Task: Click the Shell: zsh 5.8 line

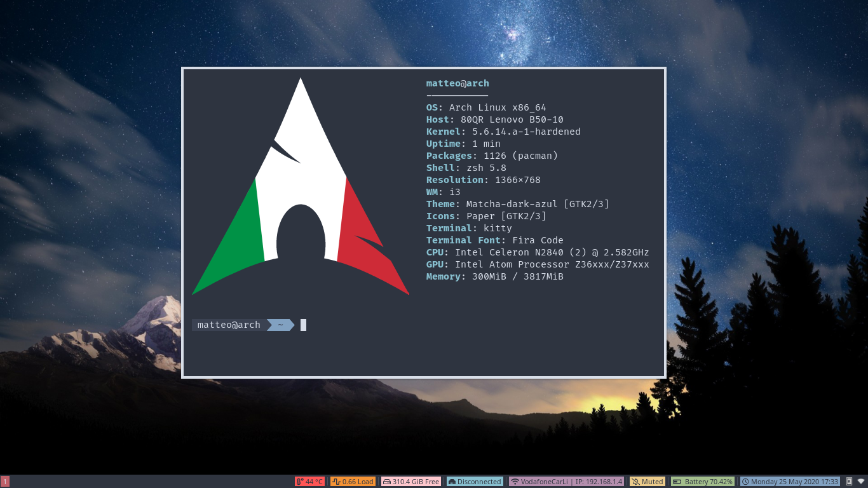Action: [x=466, y=168]
